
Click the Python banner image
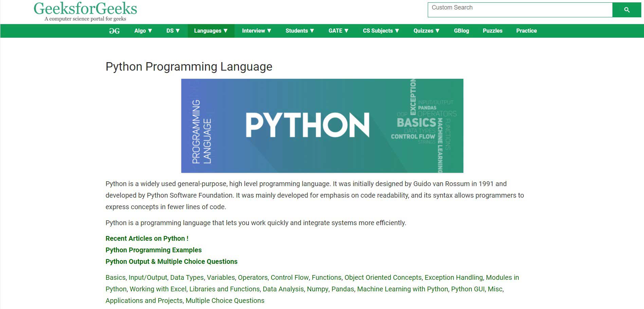322,126
